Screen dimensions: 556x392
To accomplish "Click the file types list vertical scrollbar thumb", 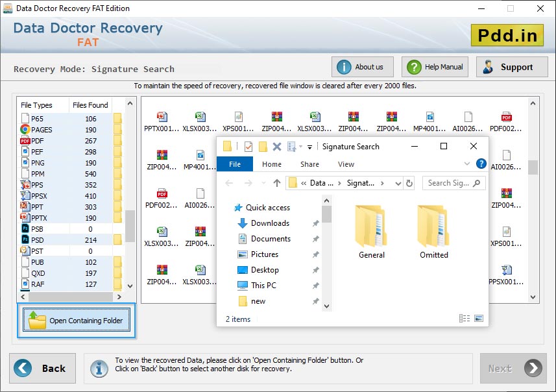I will 130,226.
